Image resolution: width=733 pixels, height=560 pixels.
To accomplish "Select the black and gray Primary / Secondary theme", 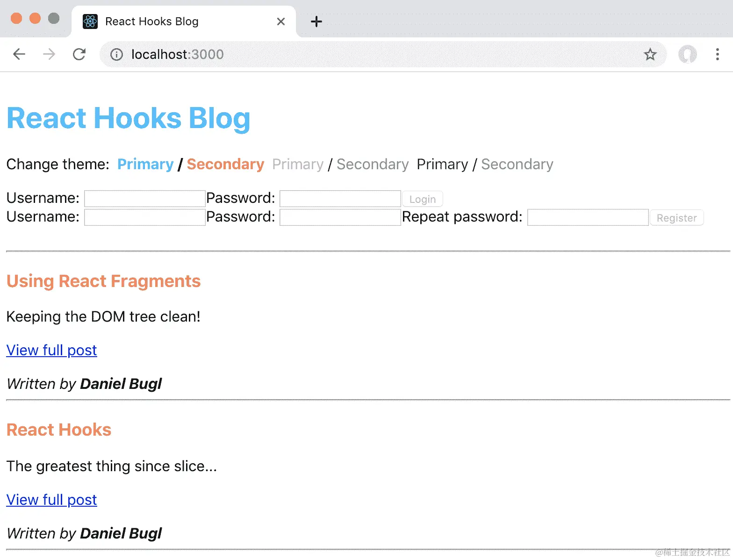I will [x=485, y=165].
